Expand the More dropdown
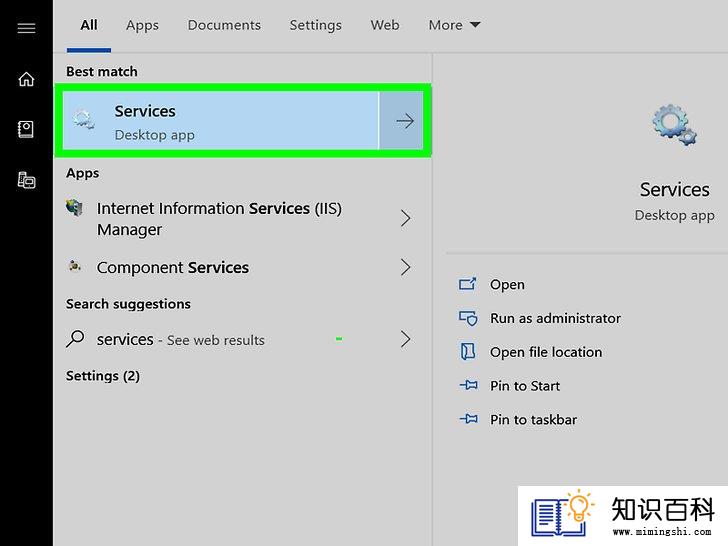The width and height of the screenshot is (728, 546). pos(454,25)
